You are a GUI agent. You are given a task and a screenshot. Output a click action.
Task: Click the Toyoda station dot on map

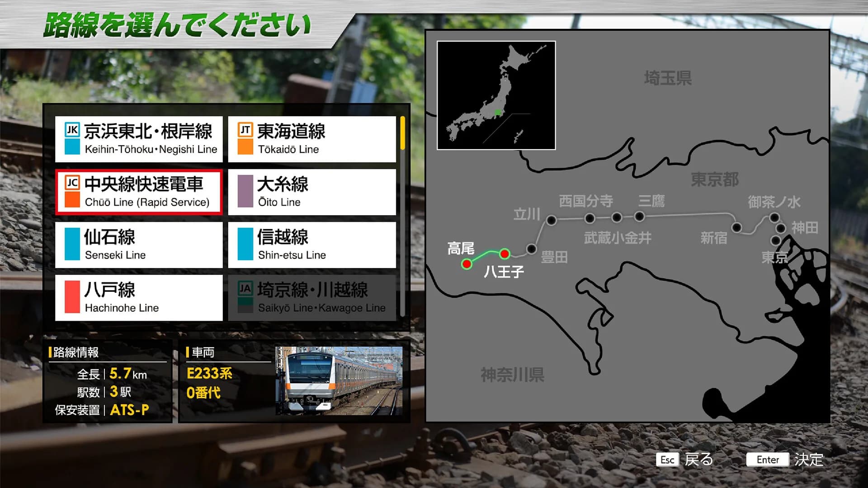click(x=532, y=249)
